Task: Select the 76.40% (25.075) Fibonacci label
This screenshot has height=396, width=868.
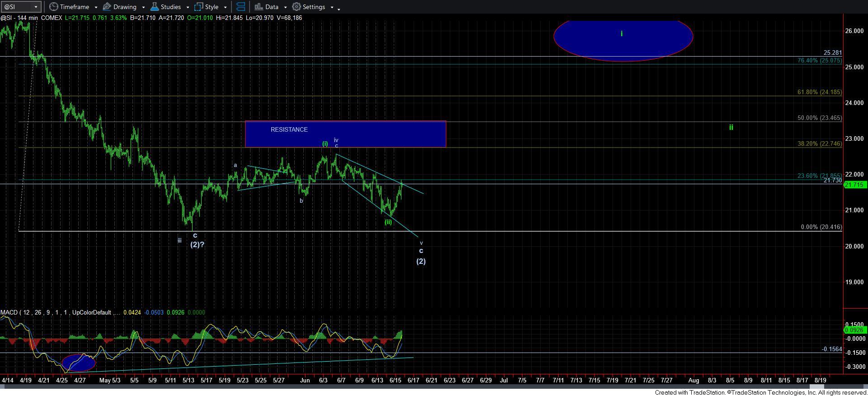Action: point(819,60)
